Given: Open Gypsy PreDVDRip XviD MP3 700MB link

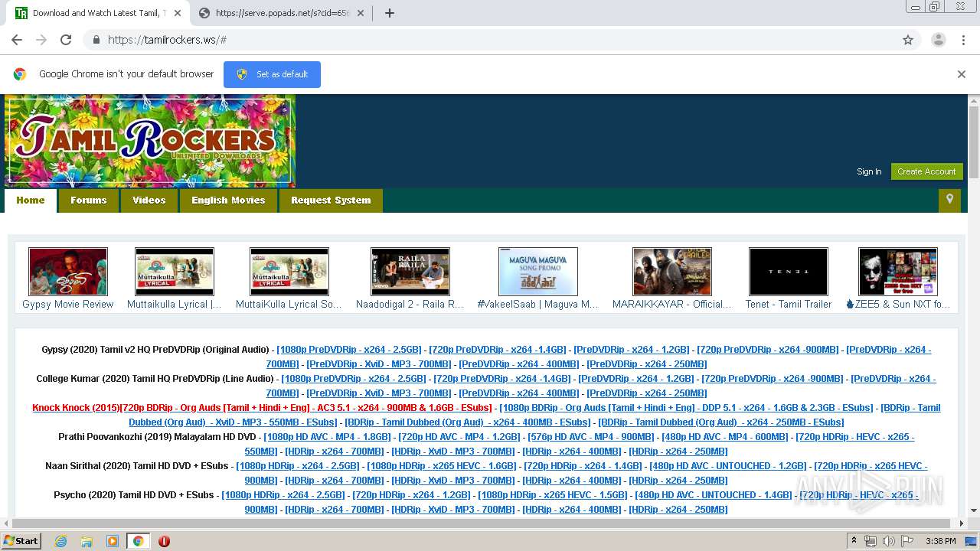Looking at the screenshot, I should click(x=379, y=364).
